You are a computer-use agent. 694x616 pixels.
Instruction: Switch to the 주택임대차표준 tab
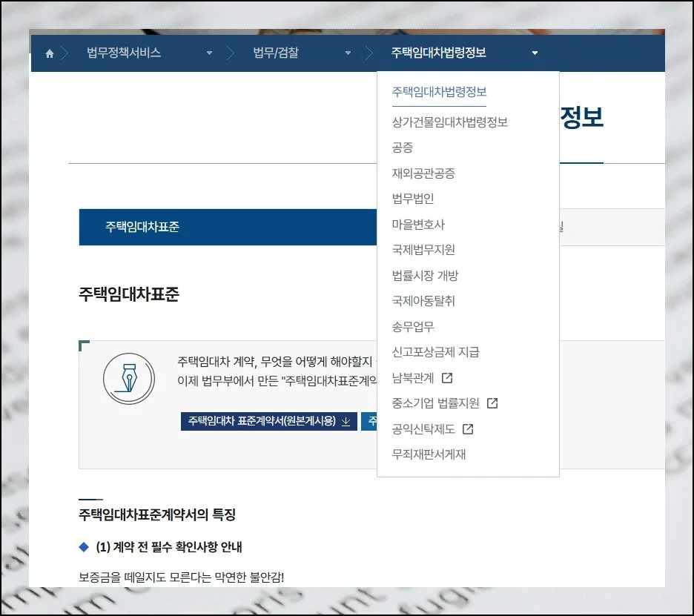142,227
